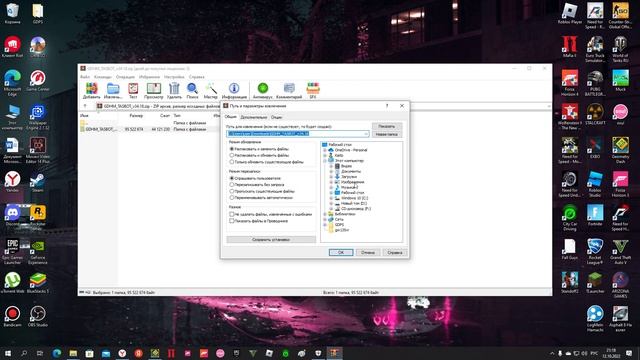Click the Размер column header in file list

click(136, 116)
